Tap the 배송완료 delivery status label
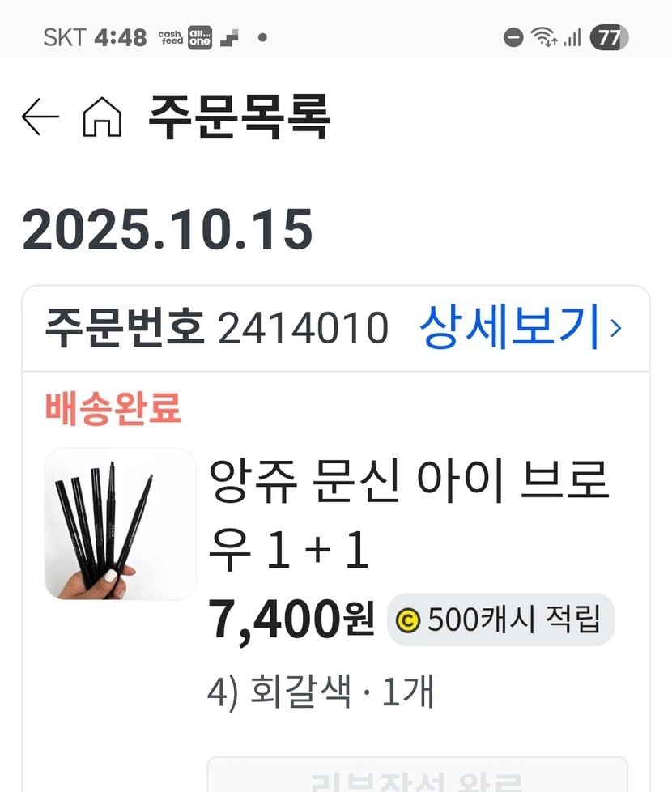672x792 pixels. 113,408
